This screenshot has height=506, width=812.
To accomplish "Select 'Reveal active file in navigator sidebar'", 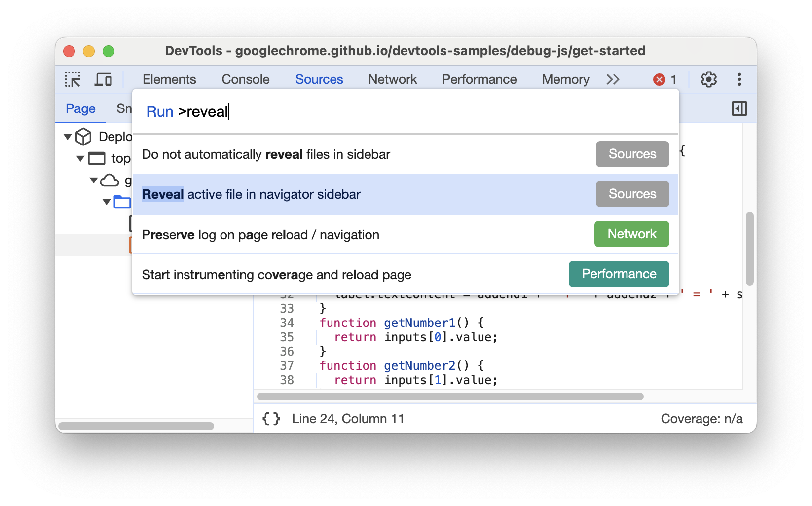I will (252, 194).
